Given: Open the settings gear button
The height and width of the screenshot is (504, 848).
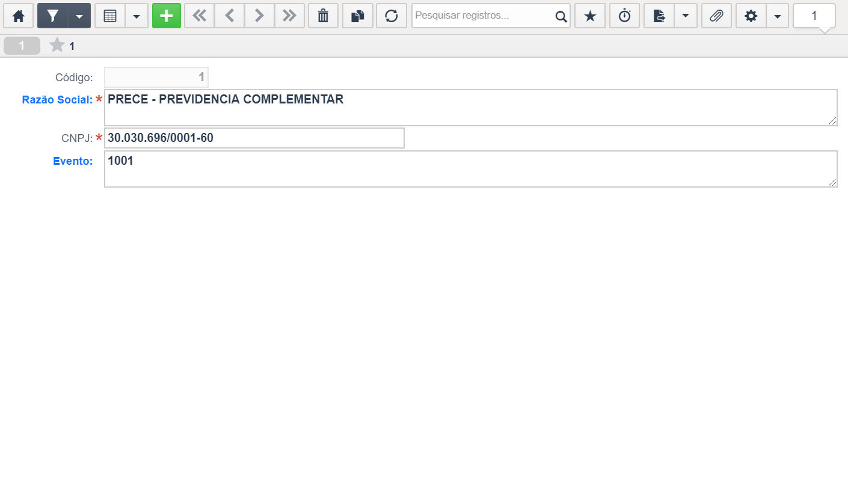Looking at the screenshot, I should click(x=751, y=16).
